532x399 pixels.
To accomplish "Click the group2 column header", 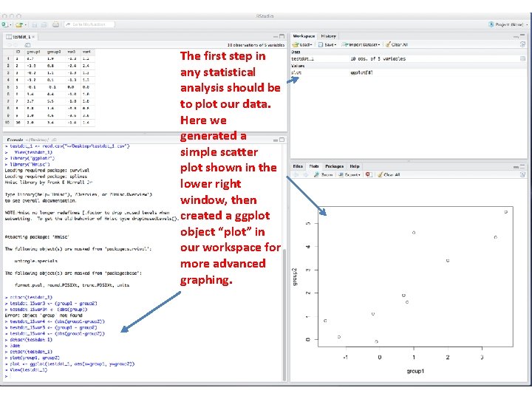I will [x=54, y=52].
